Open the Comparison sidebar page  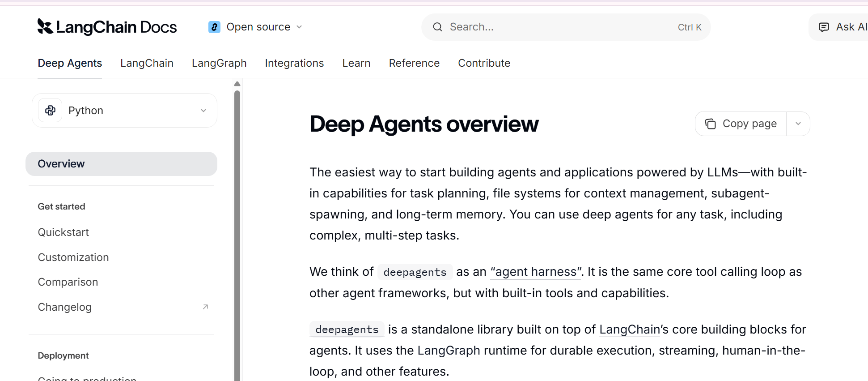(68, 282)
